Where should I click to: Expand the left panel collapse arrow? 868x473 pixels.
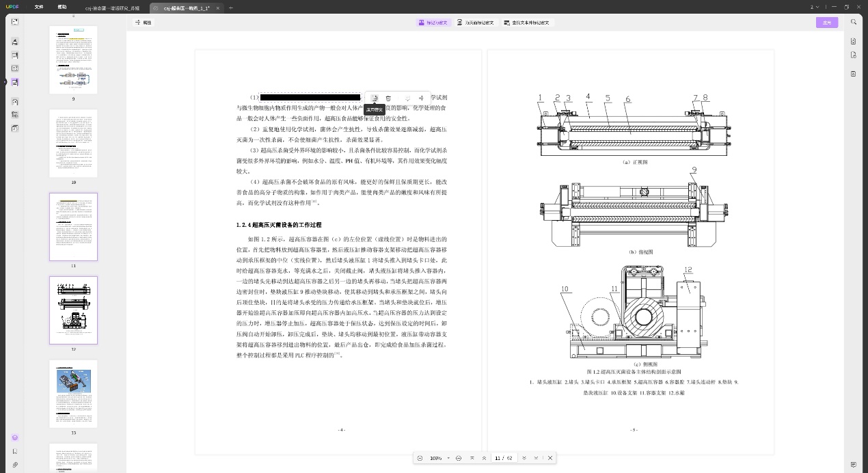click(4, 82)
